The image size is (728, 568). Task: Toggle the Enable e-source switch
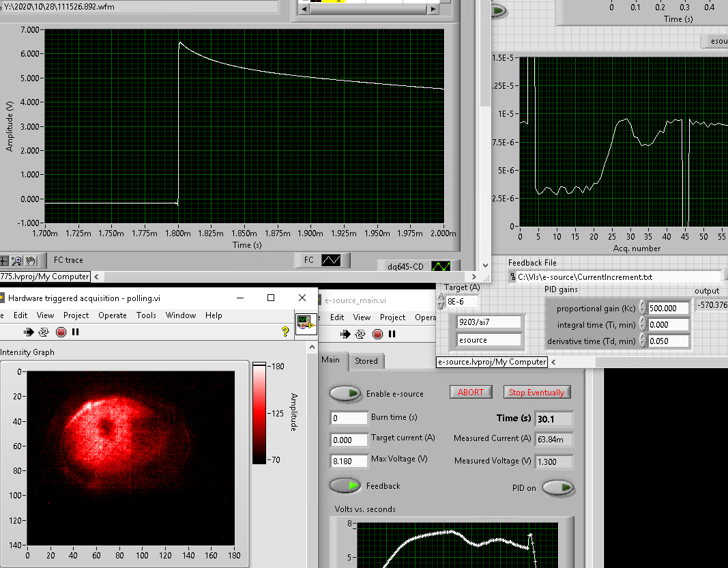click(346, 393)
